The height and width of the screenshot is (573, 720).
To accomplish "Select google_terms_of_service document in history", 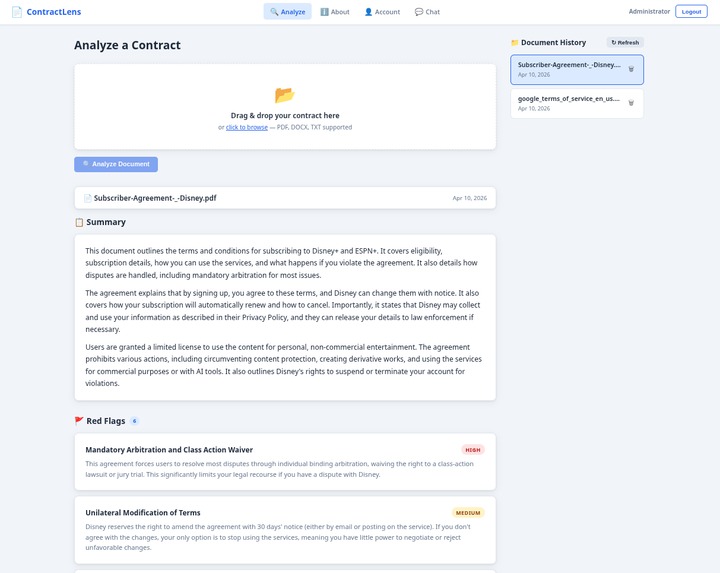I will coord(577,103).
